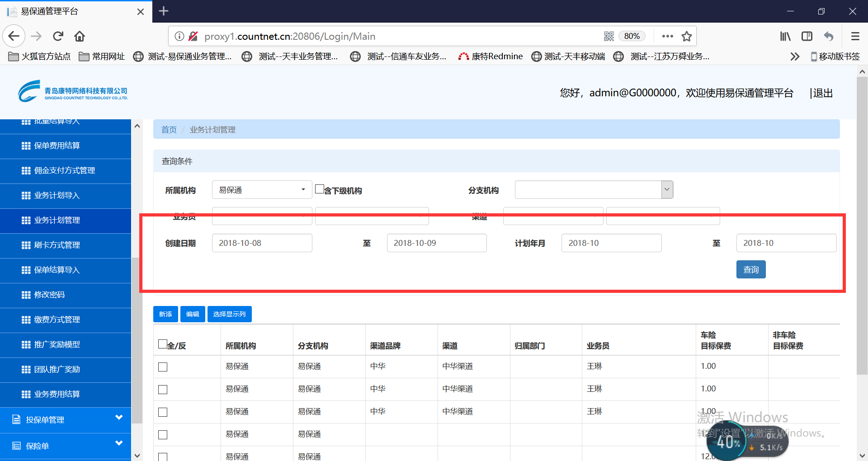
Task: Enable the 含下级机构 checkbox
Action: (x=320, y=189)
